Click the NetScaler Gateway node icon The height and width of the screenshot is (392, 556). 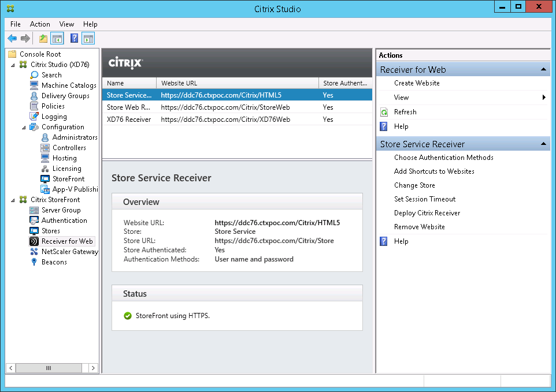tap(35, 252)
